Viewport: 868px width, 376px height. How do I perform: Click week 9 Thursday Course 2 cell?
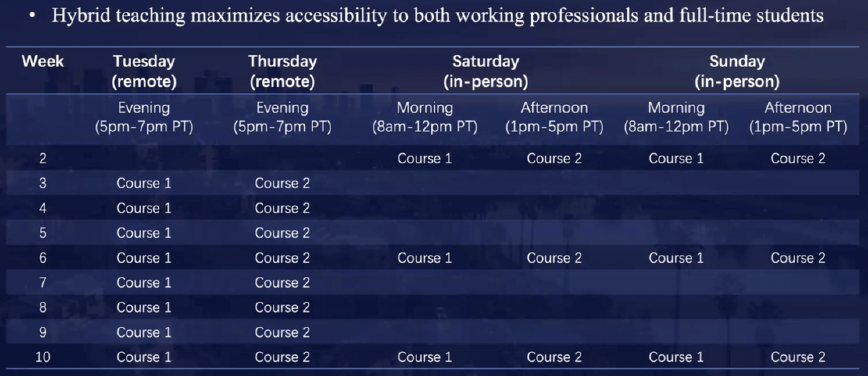point(282,332)
